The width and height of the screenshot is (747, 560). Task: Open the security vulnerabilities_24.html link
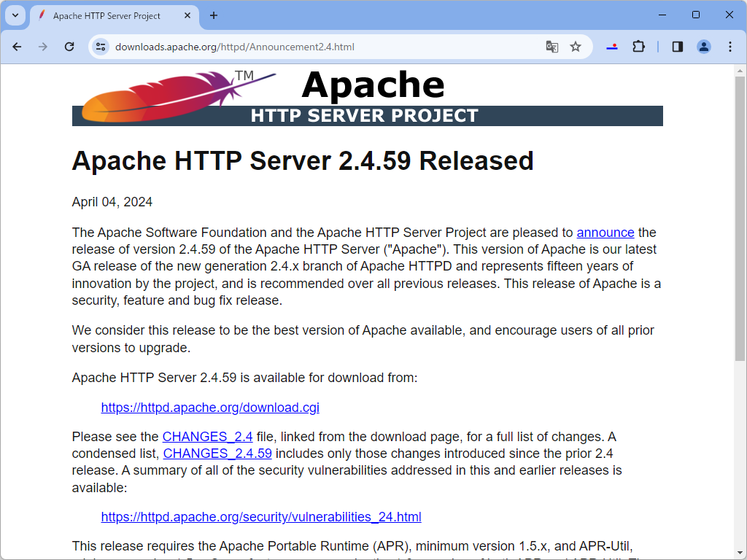[261, 517]
